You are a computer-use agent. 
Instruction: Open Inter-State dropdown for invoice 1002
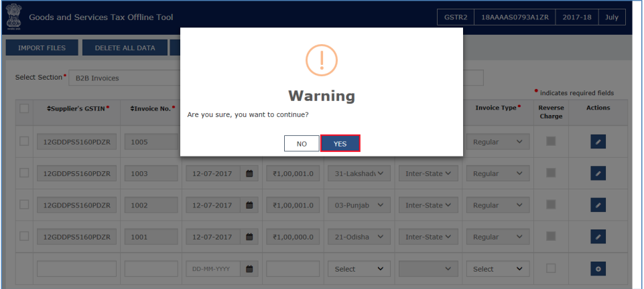click(x=428, y=205)
